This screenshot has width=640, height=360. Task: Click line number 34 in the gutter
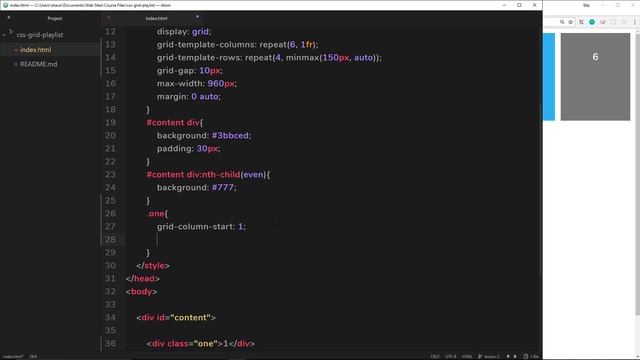pyautogui.click(x=110, y=317)
